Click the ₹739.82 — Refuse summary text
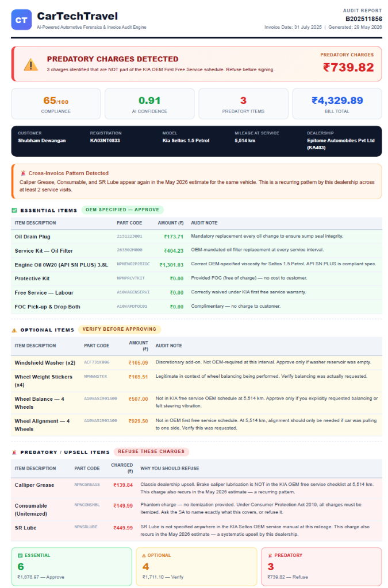Image resolution: width=388 pixels, height=588 pixels. coord(287,577)
